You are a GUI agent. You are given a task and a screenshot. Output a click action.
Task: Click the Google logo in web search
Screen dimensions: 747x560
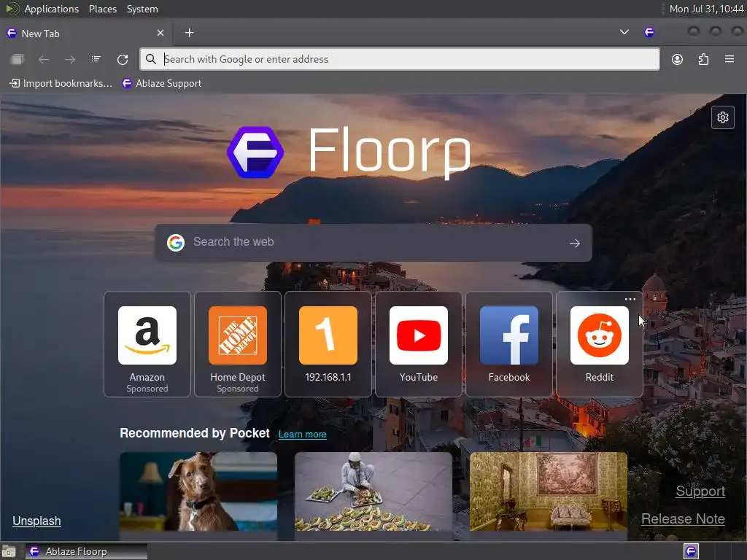point(176,243)
